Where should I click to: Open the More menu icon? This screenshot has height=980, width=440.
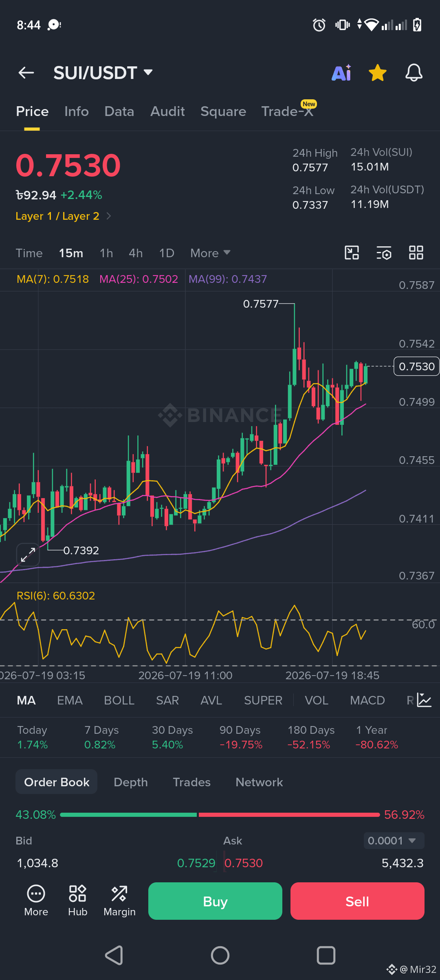pos(36,901)
